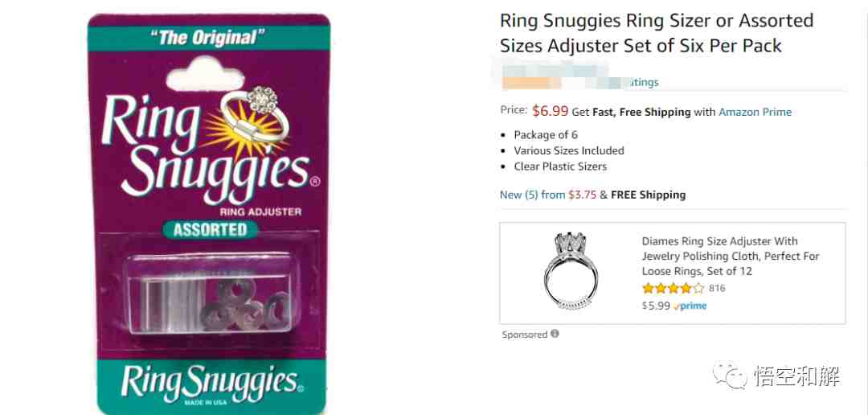Click the ratings count link
Screen dimensions: 868x415
click(644, 82)
